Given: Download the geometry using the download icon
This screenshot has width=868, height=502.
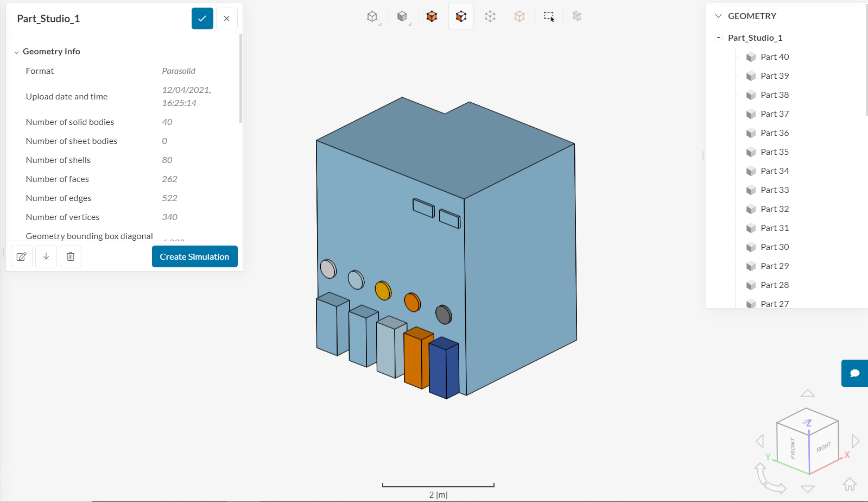Looking at the screenshot, I should (x=46, y=256).
